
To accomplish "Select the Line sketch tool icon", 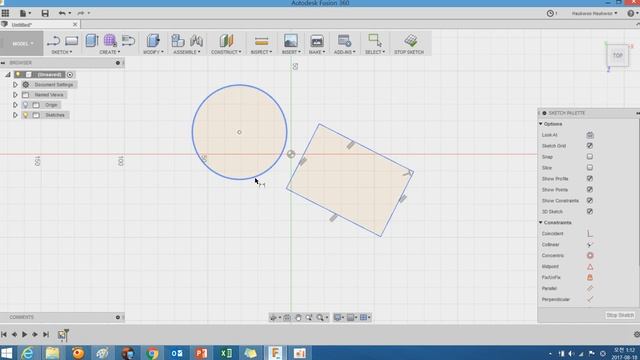I will [53, 41].
